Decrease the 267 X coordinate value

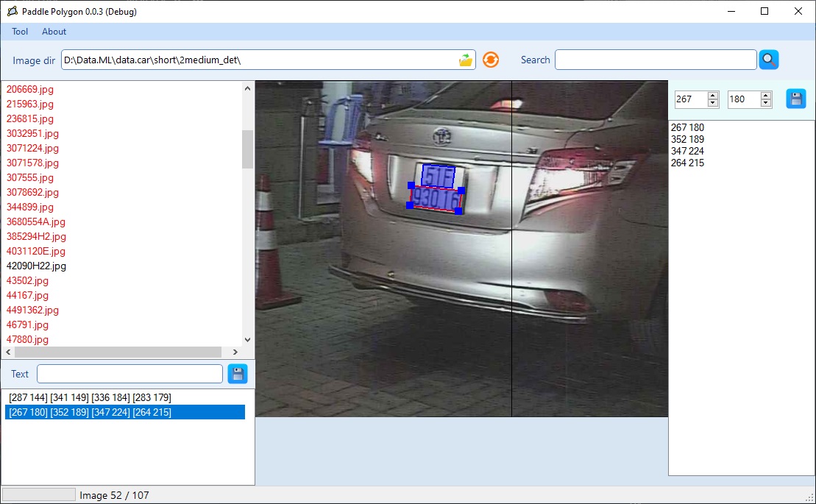coord(712,103)
